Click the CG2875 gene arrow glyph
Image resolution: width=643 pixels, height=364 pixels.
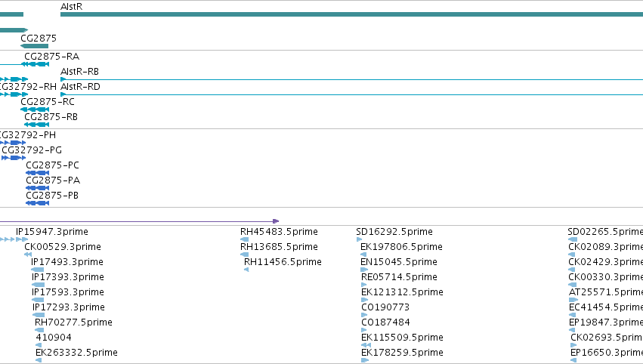click(35, 46)
